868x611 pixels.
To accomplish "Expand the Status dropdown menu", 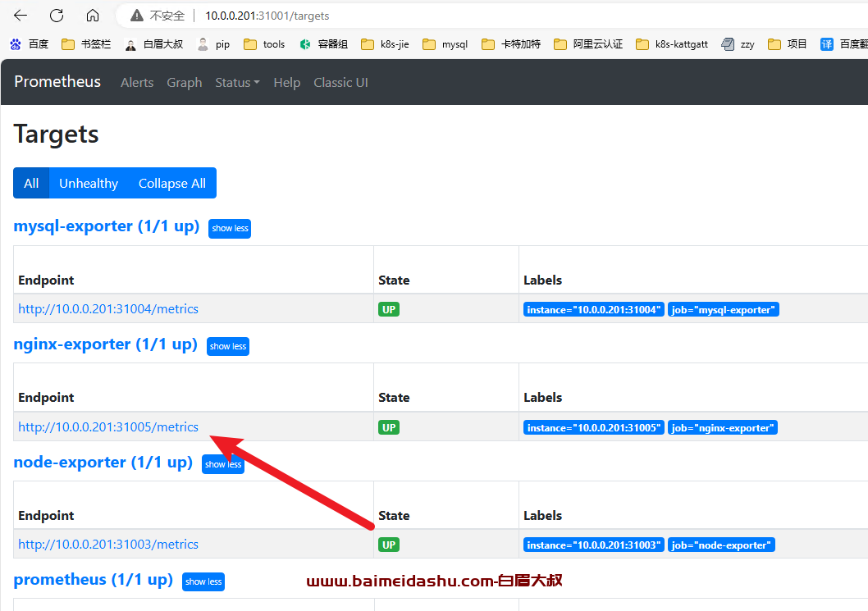I will point(237,83).
